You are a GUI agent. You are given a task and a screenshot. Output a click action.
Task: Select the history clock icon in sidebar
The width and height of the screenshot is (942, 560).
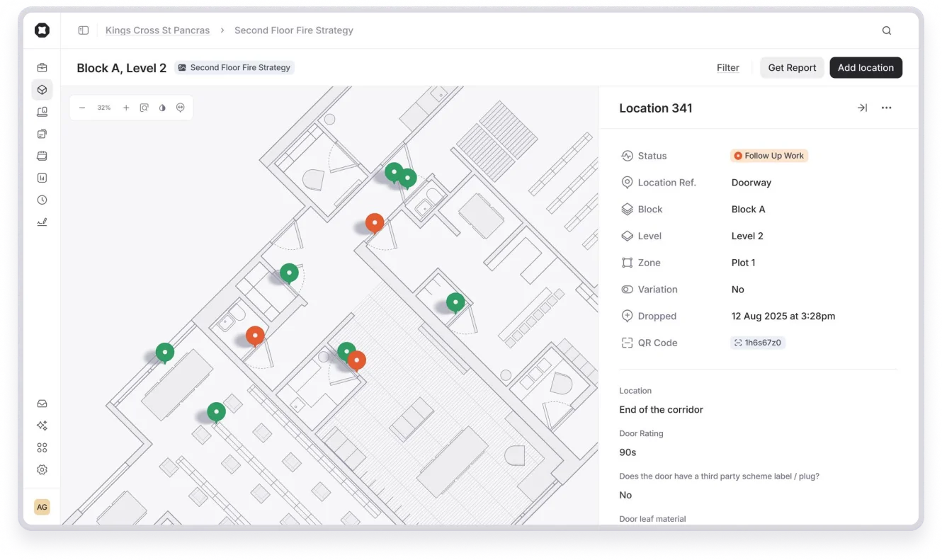point(42,200)
